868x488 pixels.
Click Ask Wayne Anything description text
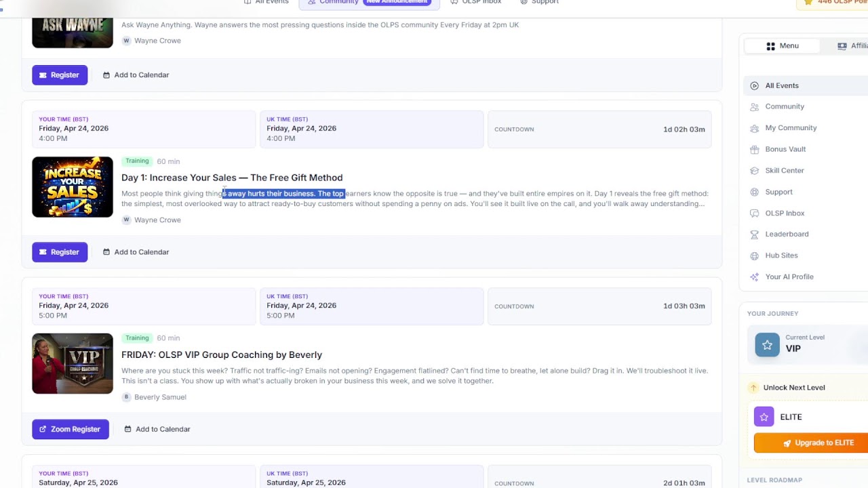click(320, 25)
